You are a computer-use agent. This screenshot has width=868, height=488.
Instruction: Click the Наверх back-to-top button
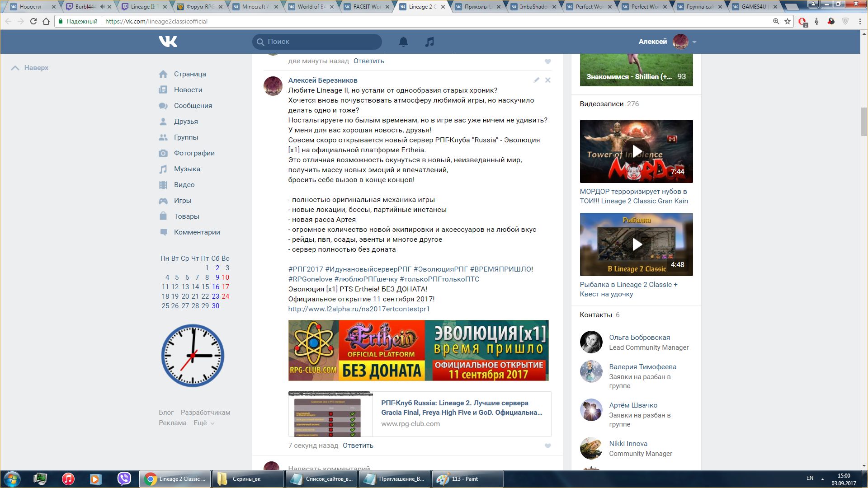(30, 68)
